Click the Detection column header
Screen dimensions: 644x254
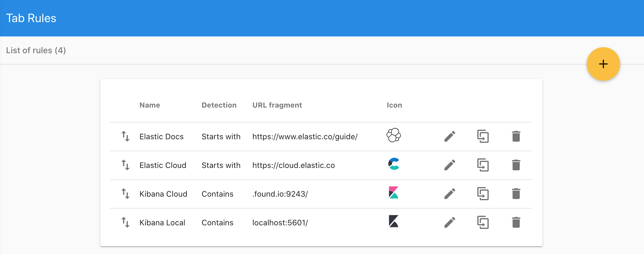pyautogui.click(x=219, y=105)
